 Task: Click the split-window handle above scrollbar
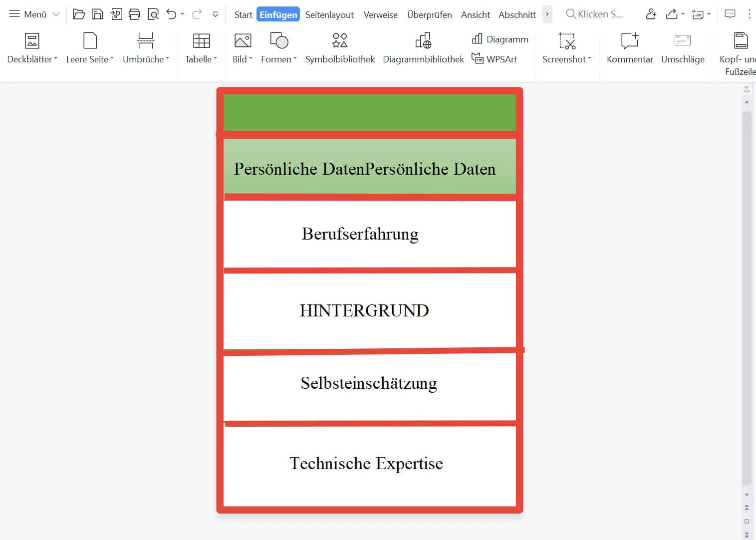[x=747, y=89]
